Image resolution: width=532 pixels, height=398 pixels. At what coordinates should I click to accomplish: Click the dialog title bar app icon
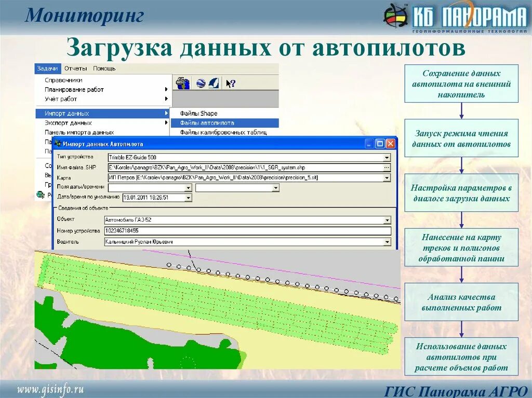[x=58, y=144]
